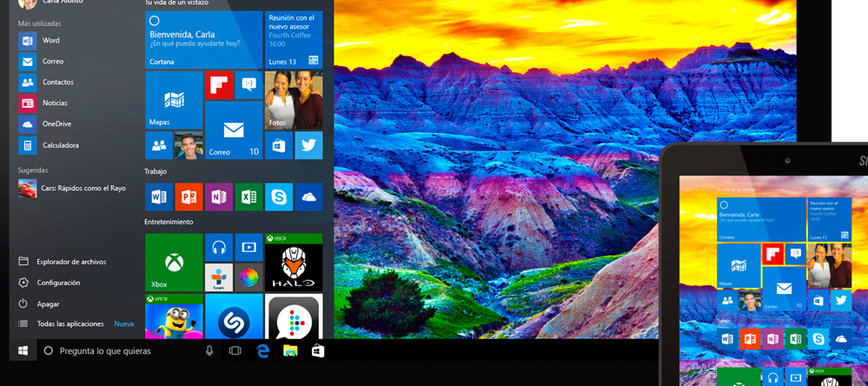Show Todas las aplicaciones list
868x386 pixels.
61,323
